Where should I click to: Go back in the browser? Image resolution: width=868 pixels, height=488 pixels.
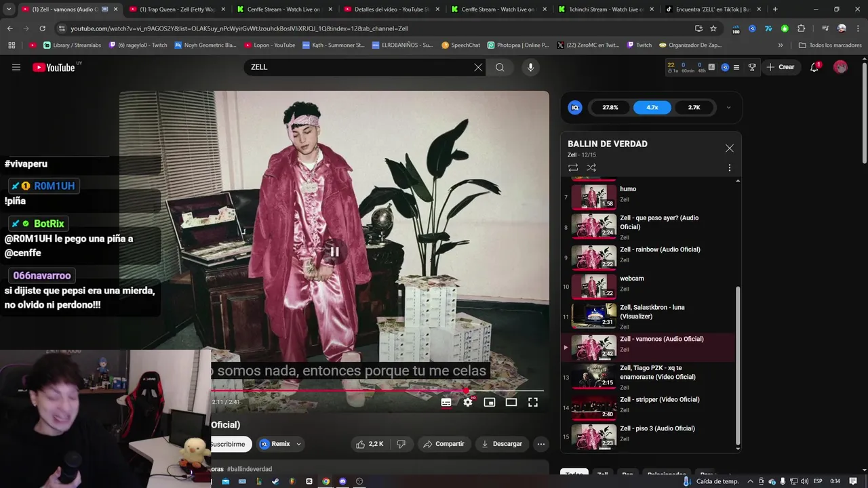[x=9, y=28]
